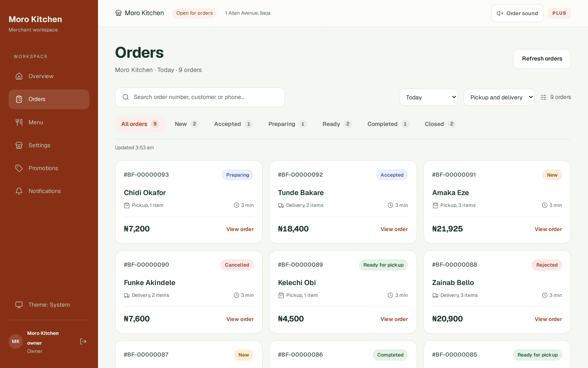
Task: Click the muted speaker icon in Order sound
Action: coord(500,13)
